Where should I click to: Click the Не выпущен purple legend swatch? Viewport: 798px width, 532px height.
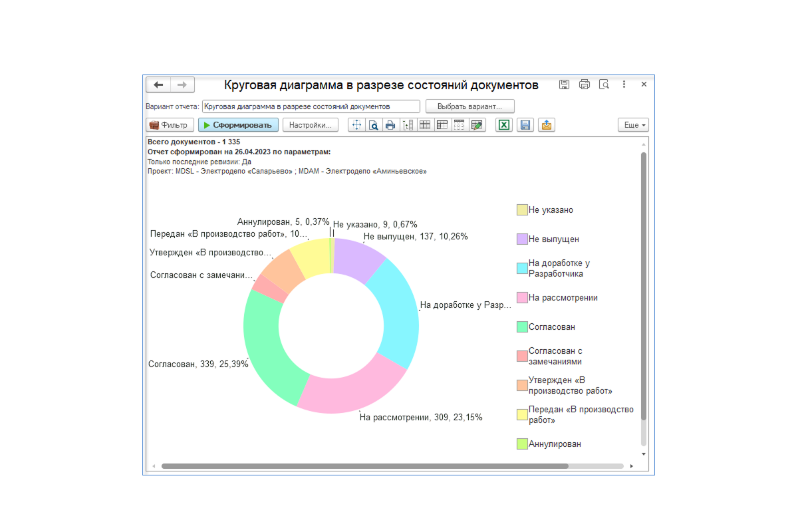point(522,239)
